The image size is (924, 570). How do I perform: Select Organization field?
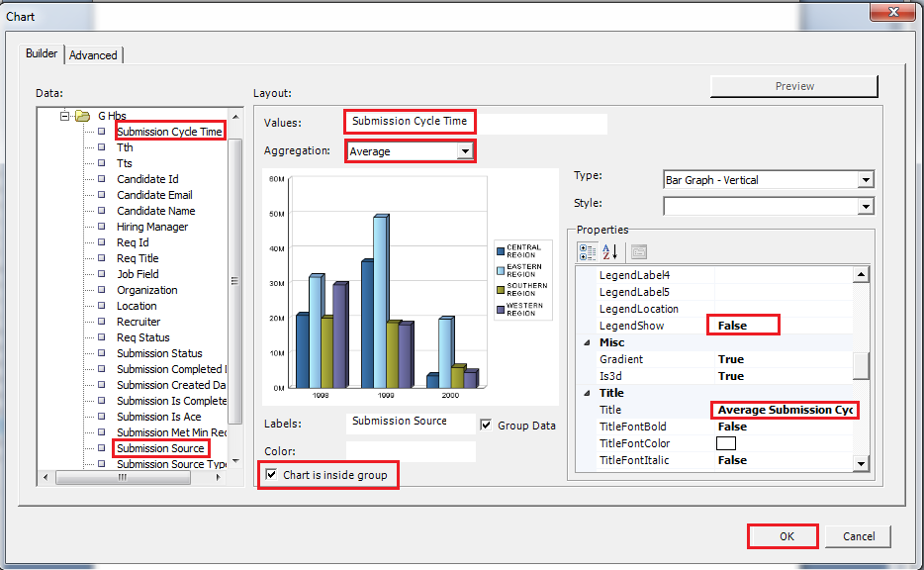pos(146,290)
